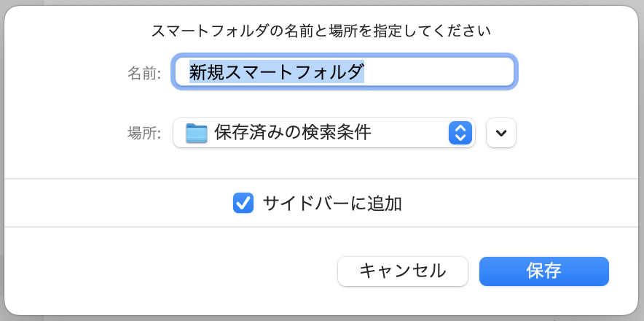Select the 保存済みの検索条件 folder text
This screenshot has width=644, height=321.
[293, 133]
